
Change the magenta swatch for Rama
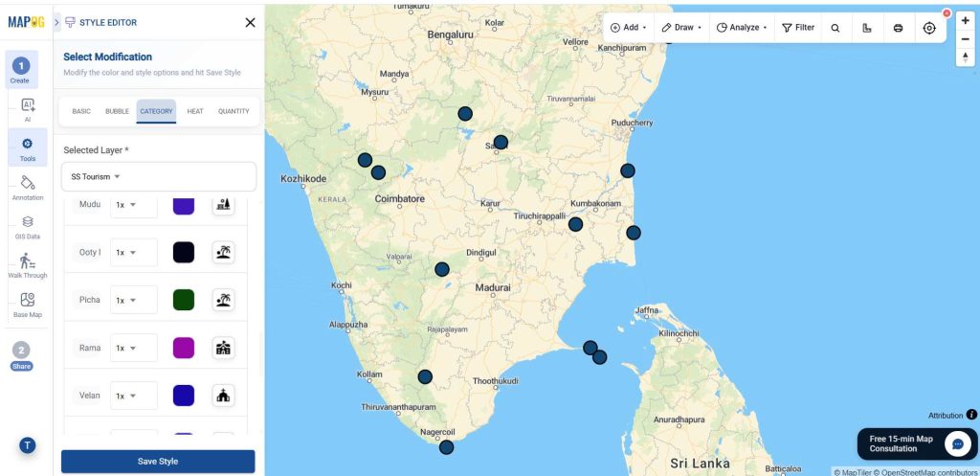184,348
